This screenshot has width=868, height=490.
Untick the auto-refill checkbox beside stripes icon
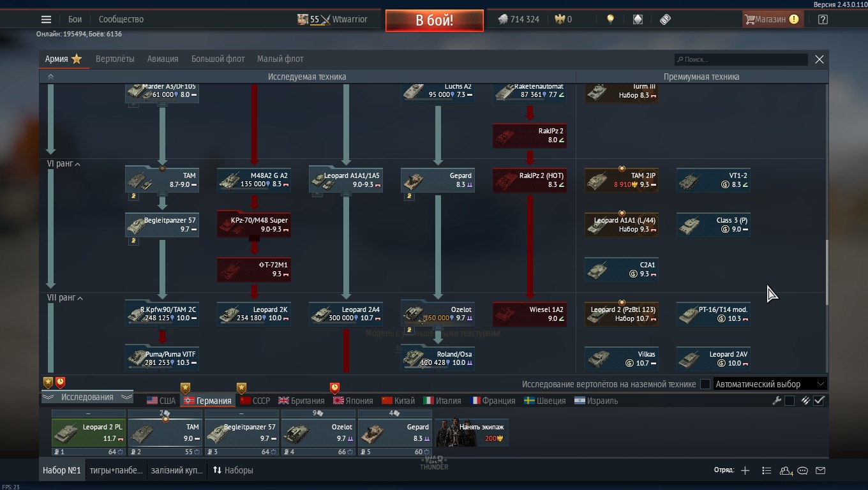tap(819, 401)
